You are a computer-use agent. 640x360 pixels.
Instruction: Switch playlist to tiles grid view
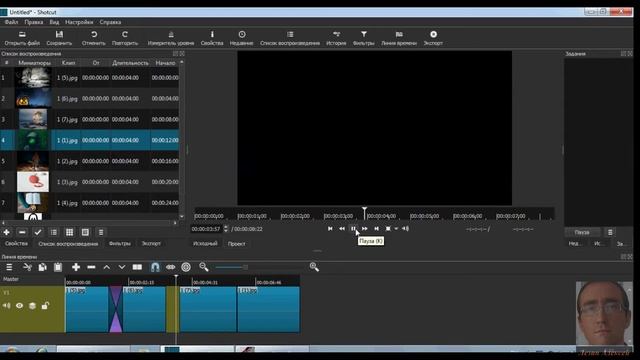click(x=69, y=232)
